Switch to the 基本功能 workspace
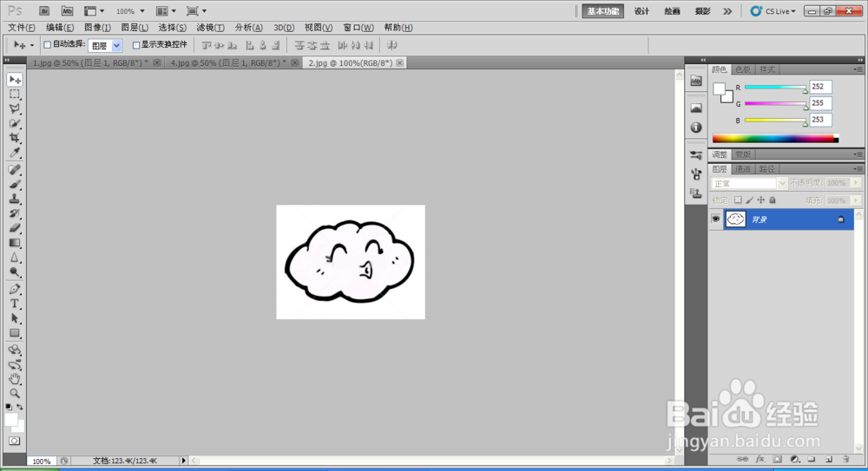Image resolution: width=868 pixels, height=471 pixels. coord(603,11)
